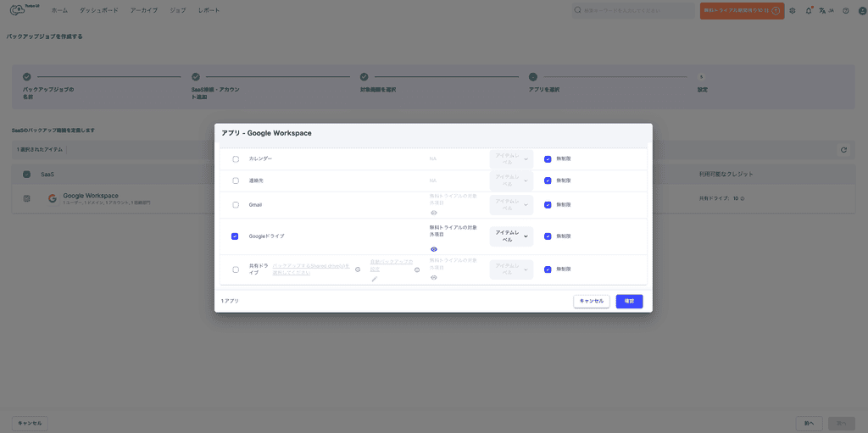Open help via the question mark icon
The image size is (868, 433).
[x=846, y=10]
